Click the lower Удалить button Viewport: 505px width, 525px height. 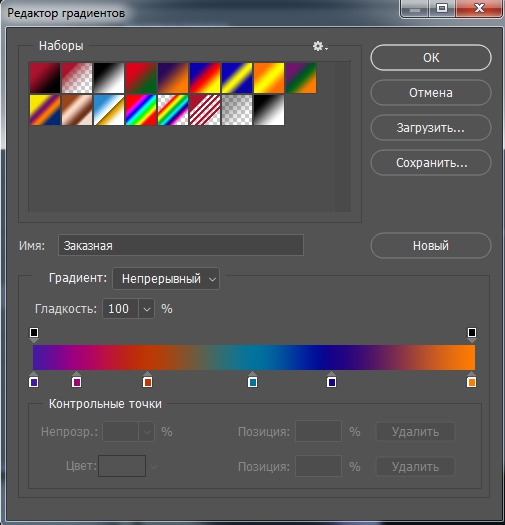tap(416, 467)
